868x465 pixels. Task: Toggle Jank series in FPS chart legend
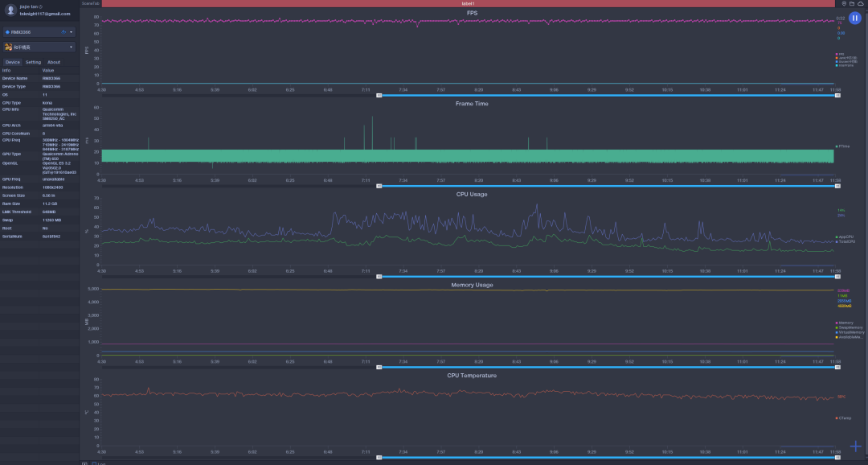[846, 58]
